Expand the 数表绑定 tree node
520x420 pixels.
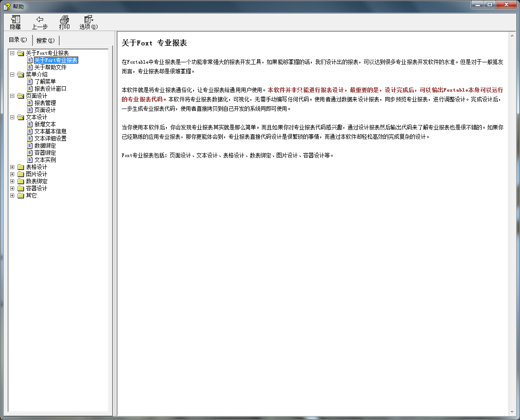click(x=12, y=181)
